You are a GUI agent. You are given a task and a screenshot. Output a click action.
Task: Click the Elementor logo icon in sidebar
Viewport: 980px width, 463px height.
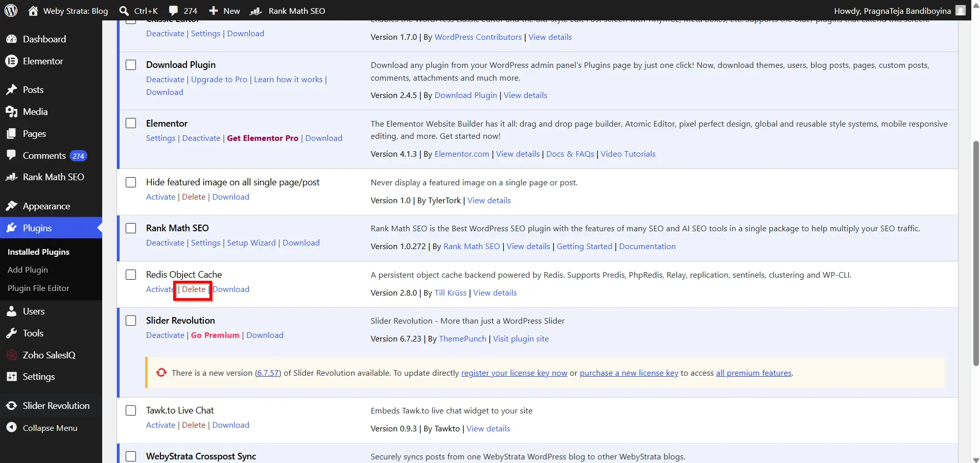(11, 61)
